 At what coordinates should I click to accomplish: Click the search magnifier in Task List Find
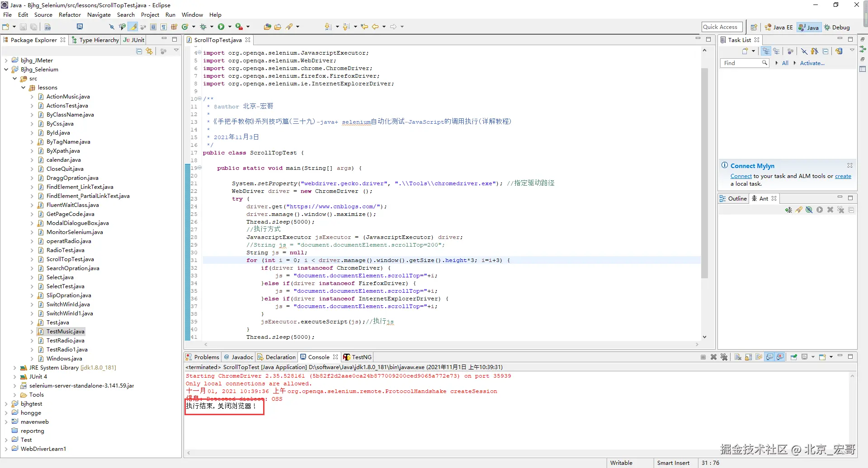pos(764,63)
